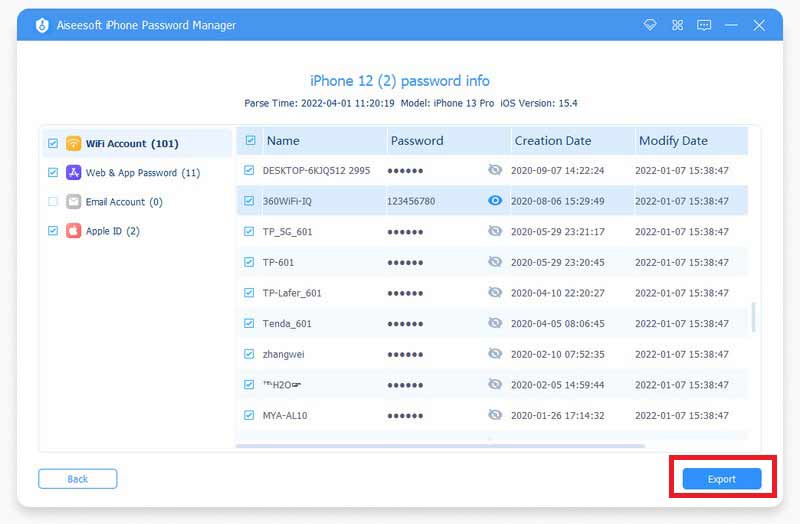
Task: Select the TP-601 name cell
Action: 278,262
